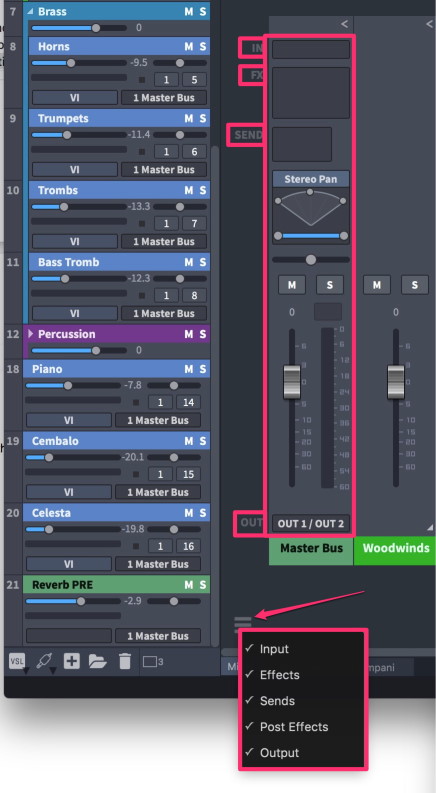Solo the Horns channel

[x=202, y=47]
